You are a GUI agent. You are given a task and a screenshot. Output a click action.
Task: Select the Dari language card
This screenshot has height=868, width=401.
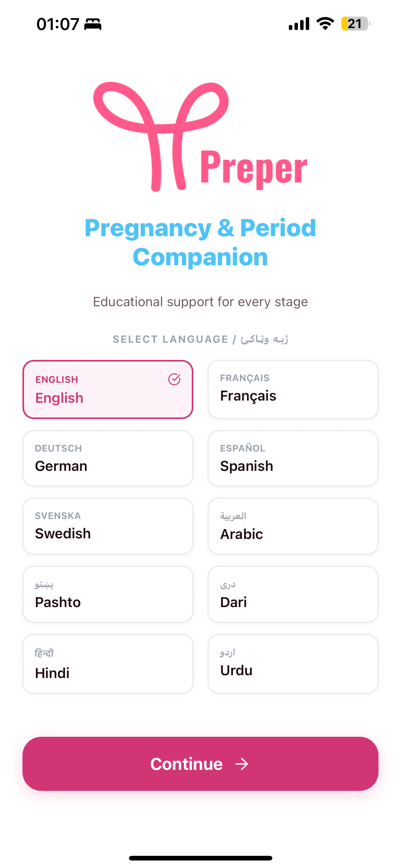tap(293, 594)
